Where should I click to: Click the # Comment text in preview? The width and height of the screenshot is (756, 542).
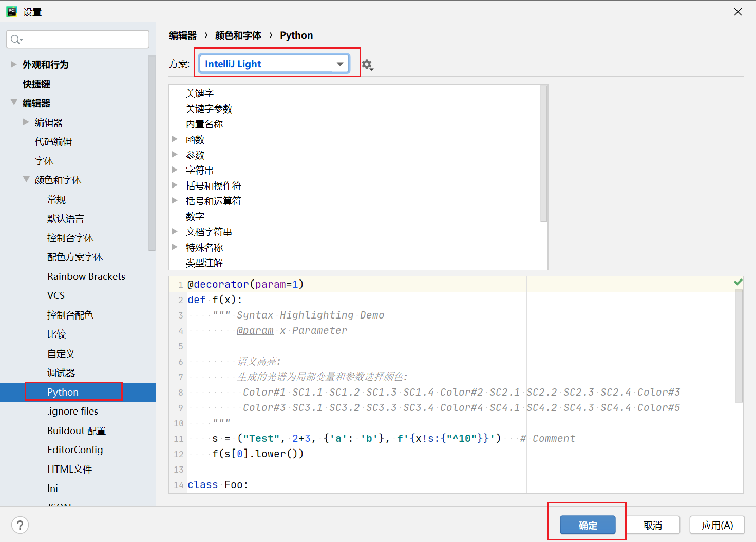547,438
